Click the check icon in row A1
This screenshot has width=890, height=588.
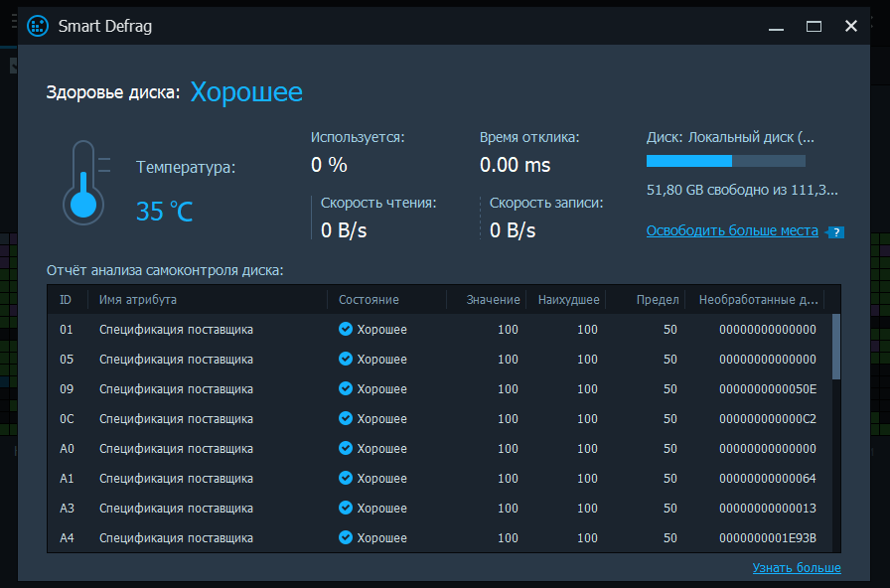(x=345, y=478)
